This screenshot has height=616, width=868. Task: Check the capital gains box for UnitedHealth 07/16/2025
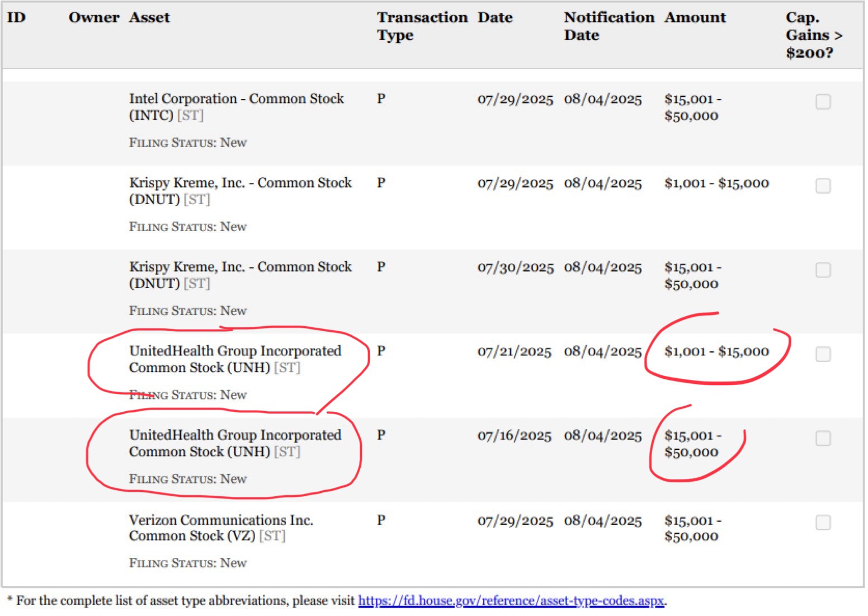tap(823, 438)
